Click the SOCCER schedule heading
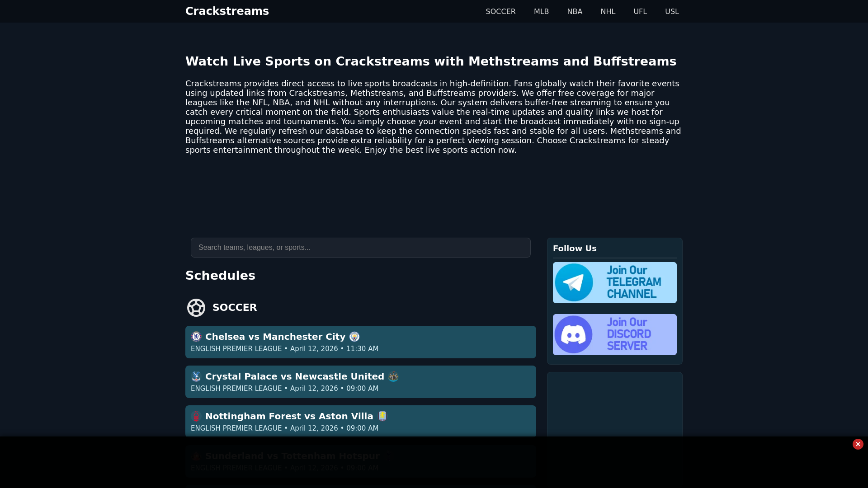The height and width of the screenshot is (488, 868). [235, 308]
